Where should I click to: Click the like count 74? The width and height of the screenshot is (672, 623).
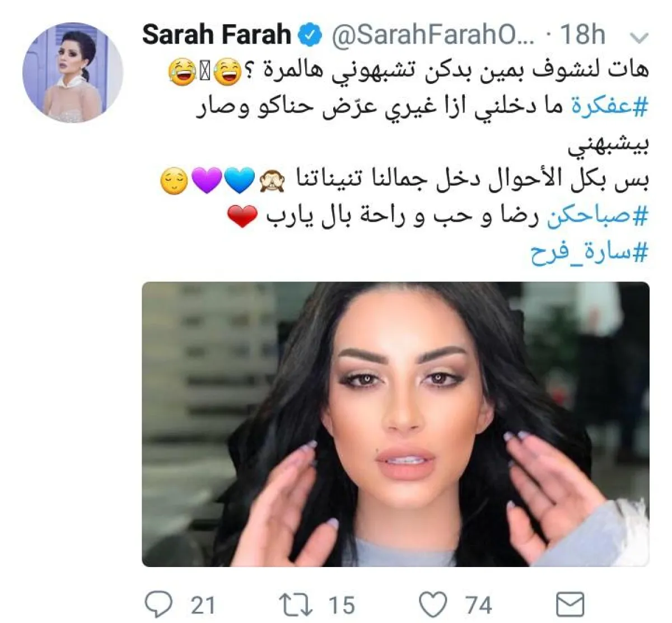point(479,606)
